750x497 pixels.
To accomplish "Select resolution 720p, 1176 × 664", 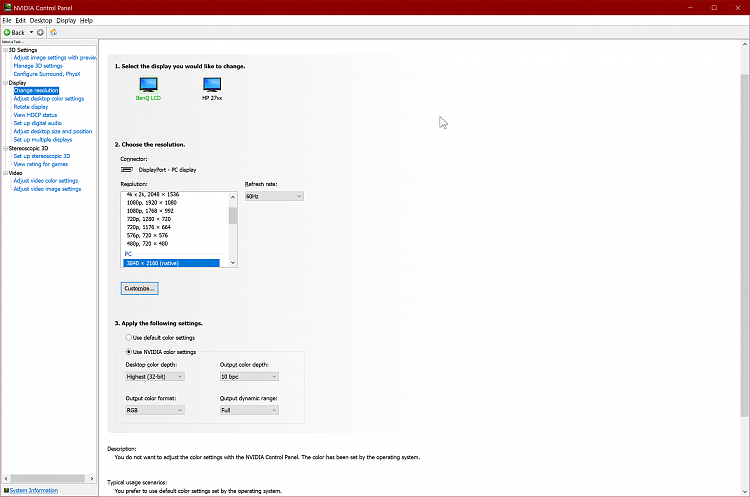I will [x=148, y=227].
